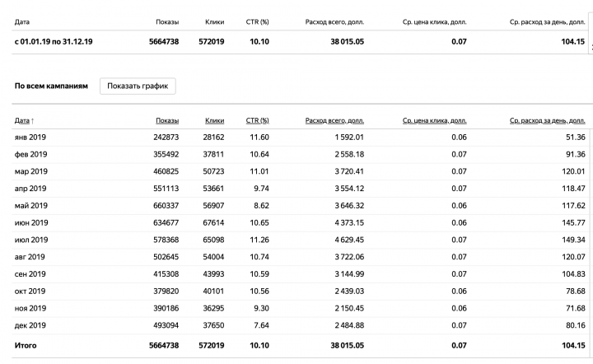
Task: Select the мар 2019 row
Action: click(x=301, y=171)
